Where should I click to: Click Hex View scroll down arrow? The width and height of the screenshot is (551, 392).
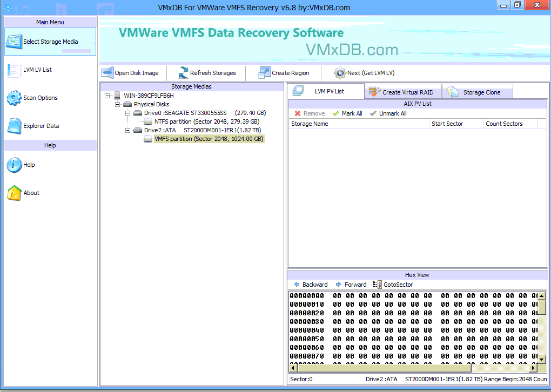(x=541, y=359)
